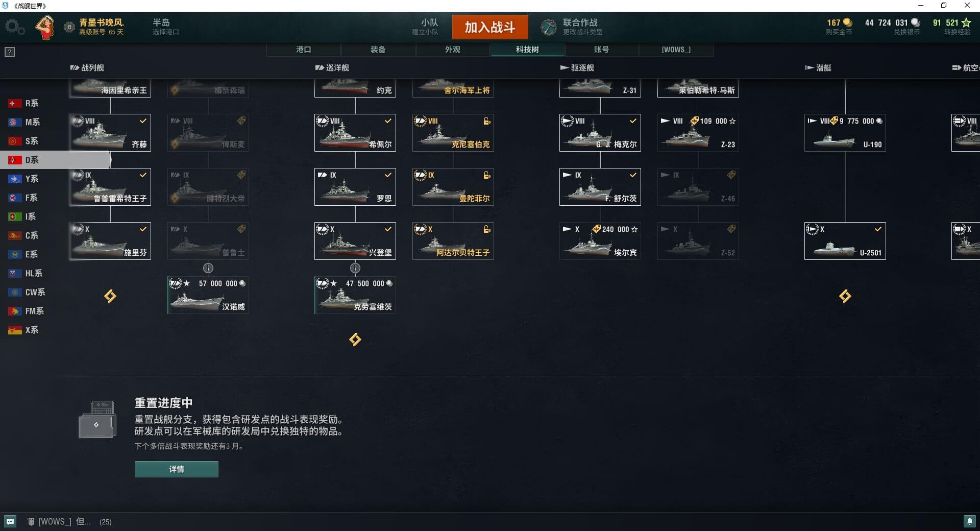Viewport: 980px width, 531px height.
Task: Click the player avatar portrait
Action: pos(45,27)
